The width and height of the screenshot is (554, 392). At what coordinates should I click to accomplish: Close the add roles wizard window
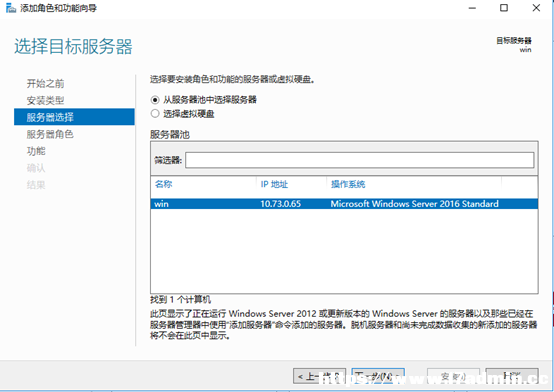click(x=536, y=8)
